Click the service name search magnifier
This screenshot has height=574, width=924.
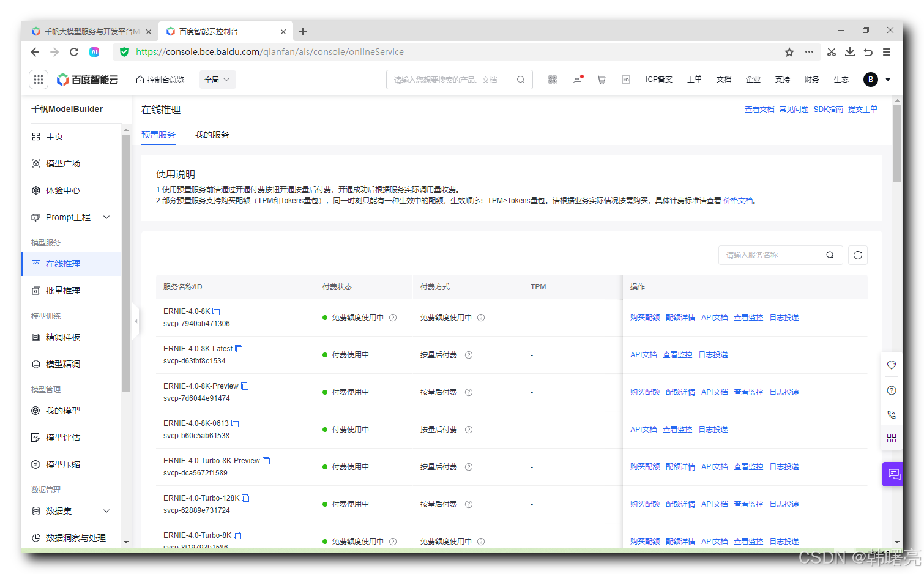pos(830,255)
